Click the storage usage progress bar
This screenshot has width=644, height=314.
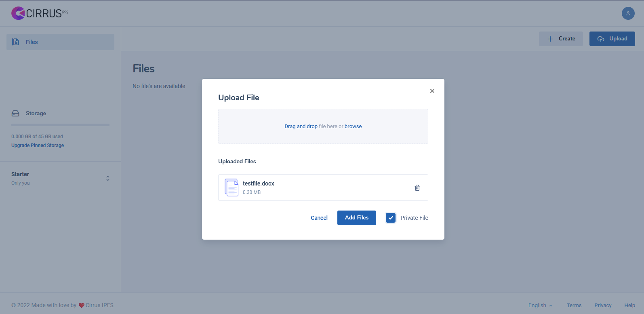click(60, 125)
